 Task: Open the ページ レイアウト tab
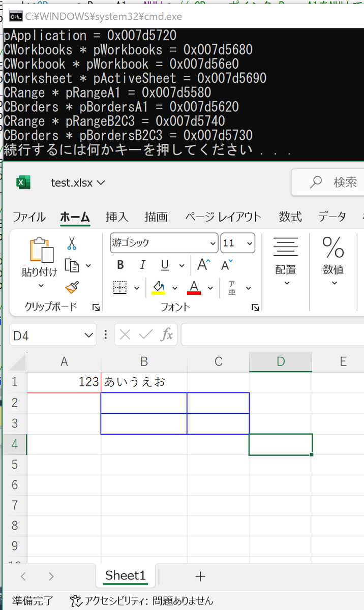tap(223, 217)
